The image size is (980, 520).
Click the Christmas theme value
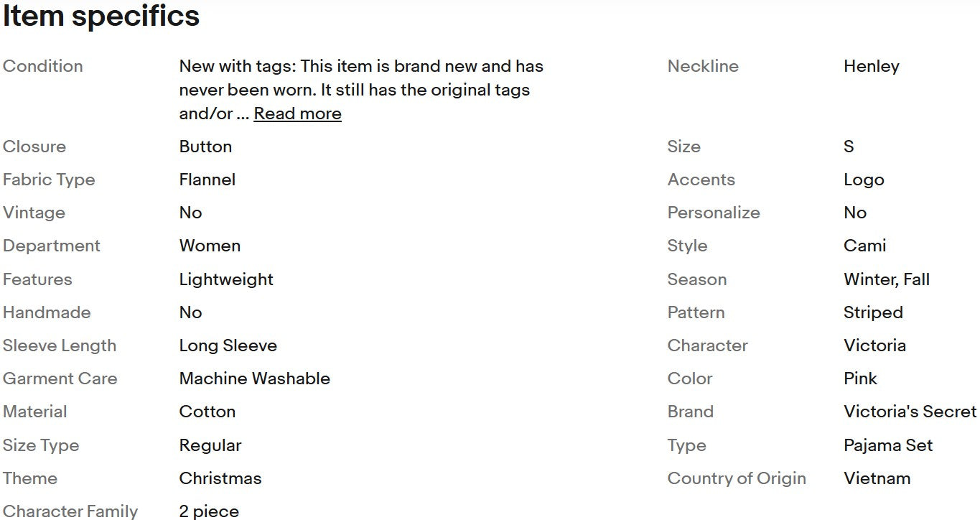click(220, 478)
